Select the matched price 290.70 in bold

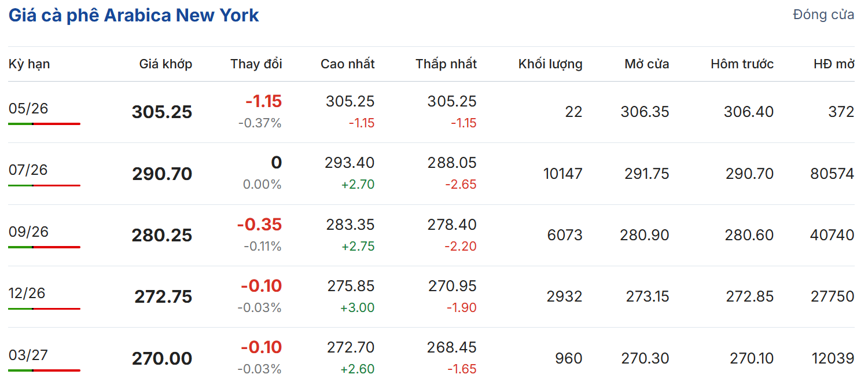(162, 174)
